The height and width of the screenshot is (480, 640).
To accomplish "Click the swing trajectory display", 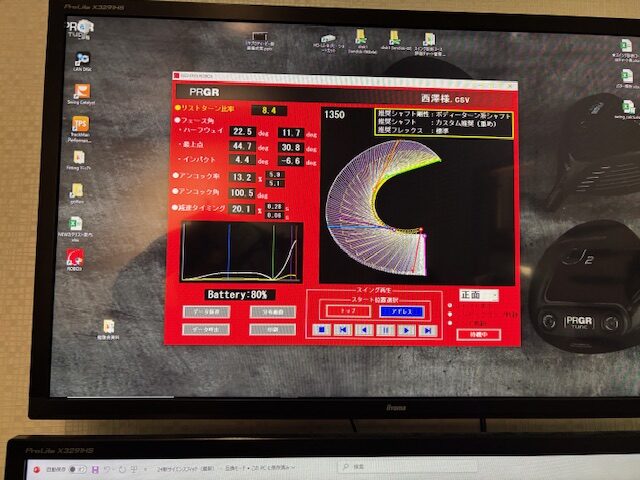I will pos(417,196).
